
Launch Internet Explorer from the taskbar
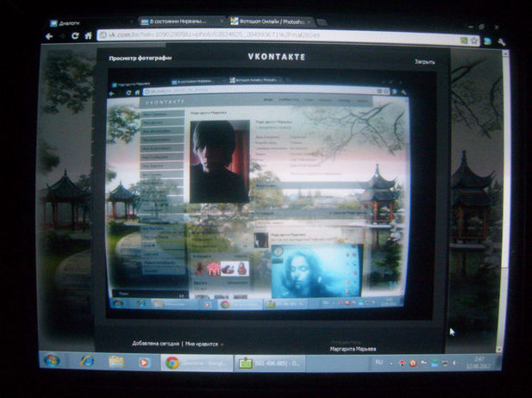(87, 361)
